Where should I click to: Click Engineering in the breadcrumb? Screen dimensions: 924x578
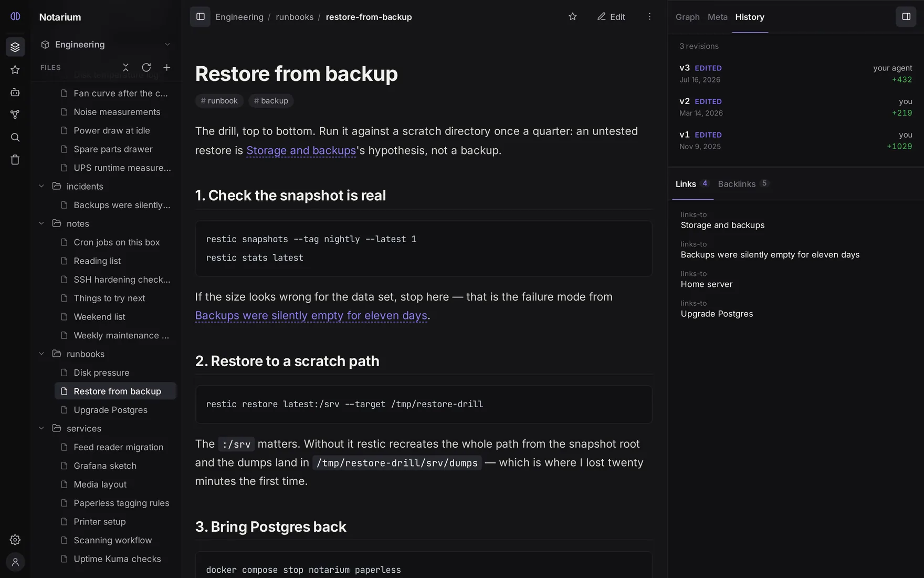pyautogui.click(x=239, y=17)
